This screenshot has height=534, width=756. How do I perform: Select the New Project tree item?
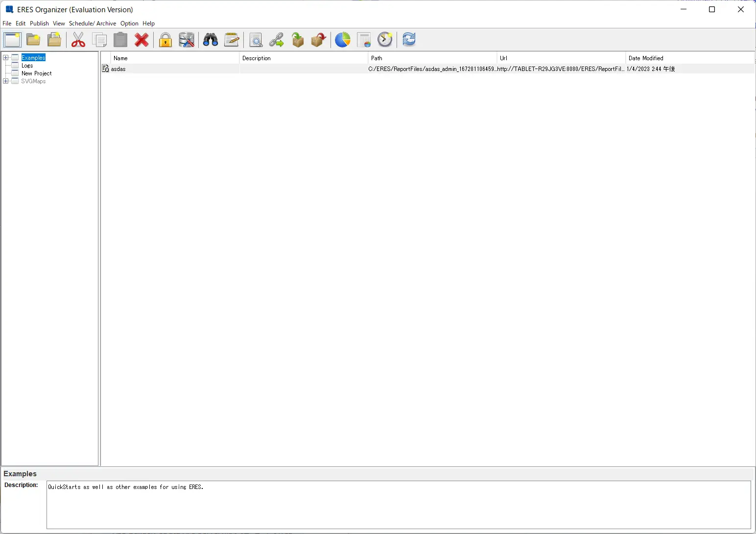coord(36,73)
